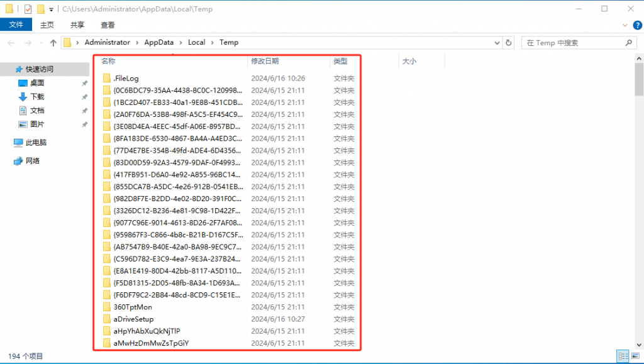Select the .FileLog folder

click(126, 79)
